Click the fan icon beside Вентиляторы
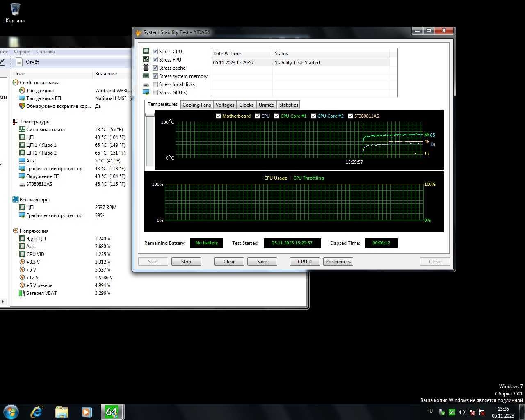Viewport: 525px width, 420px height. pos(16,199)
